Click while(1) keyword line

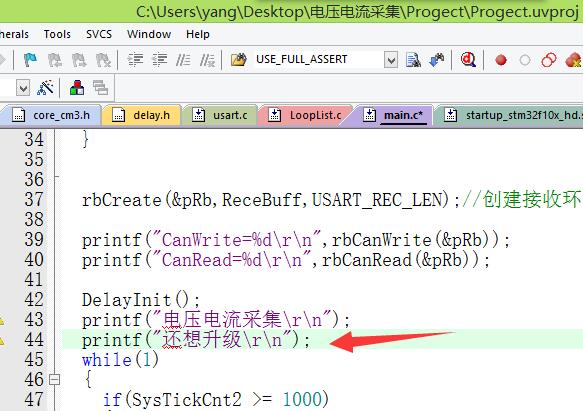[x=120, y=360]
